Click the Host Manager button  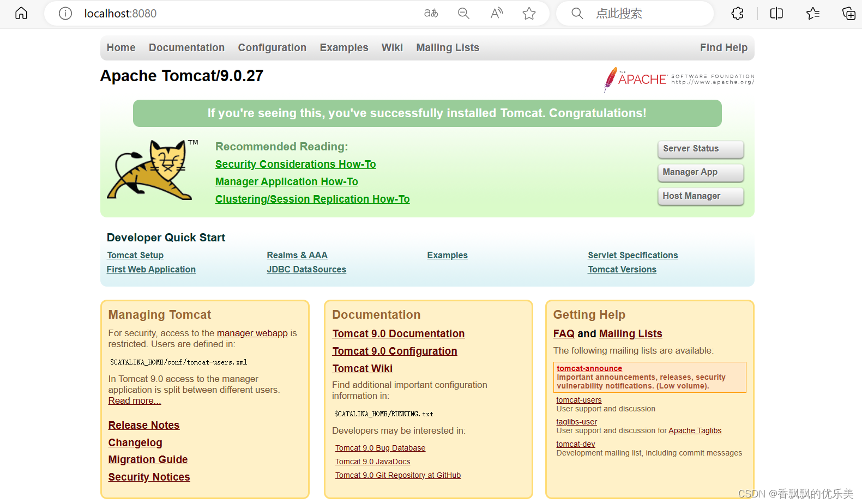click(701, 196)
